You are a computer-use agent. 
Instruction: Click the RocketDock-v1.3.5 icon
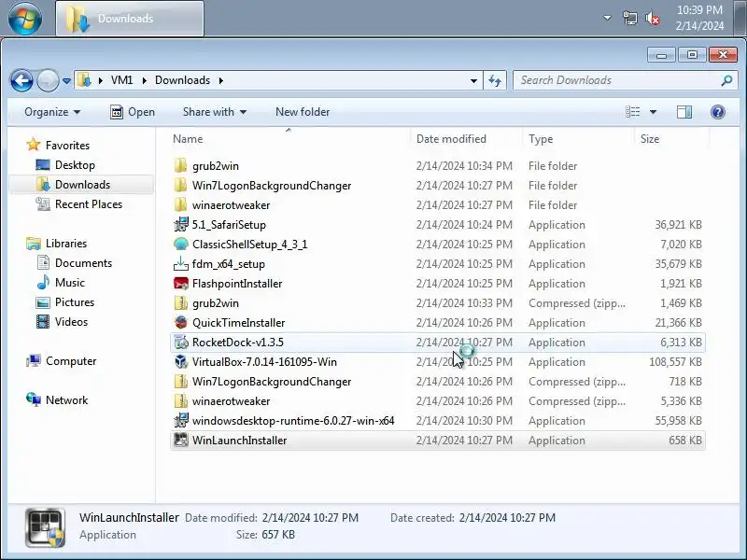click(x=180, y=342)
